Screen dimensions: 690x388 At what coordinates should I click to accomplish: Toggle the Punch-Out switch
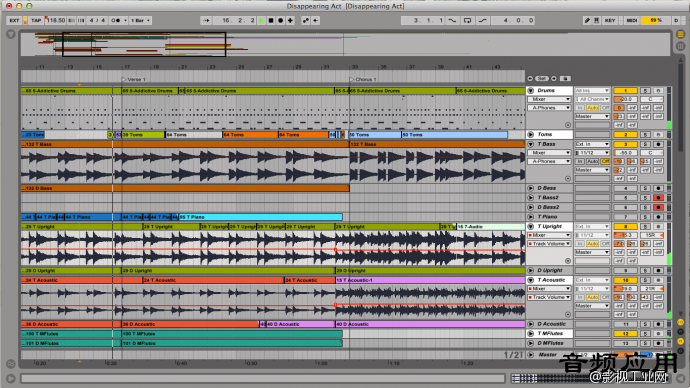(483, 20)
